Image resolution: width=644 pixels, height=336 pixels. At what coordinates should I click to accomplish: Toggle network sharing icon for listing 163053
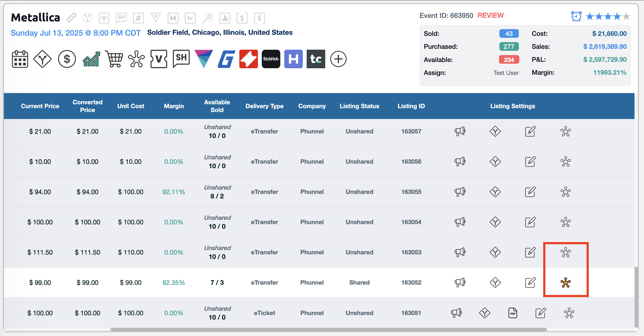tap(565, 252)
